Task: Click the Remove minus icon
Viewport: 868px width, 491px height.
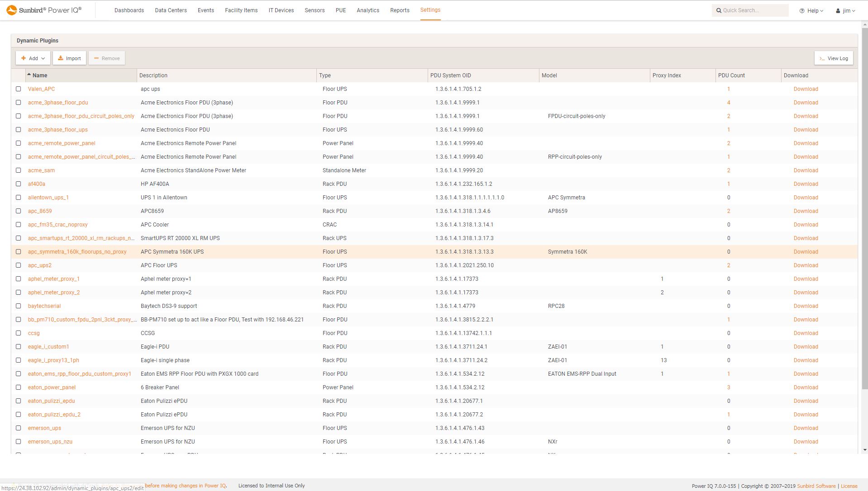Action: tap(96, 58)
